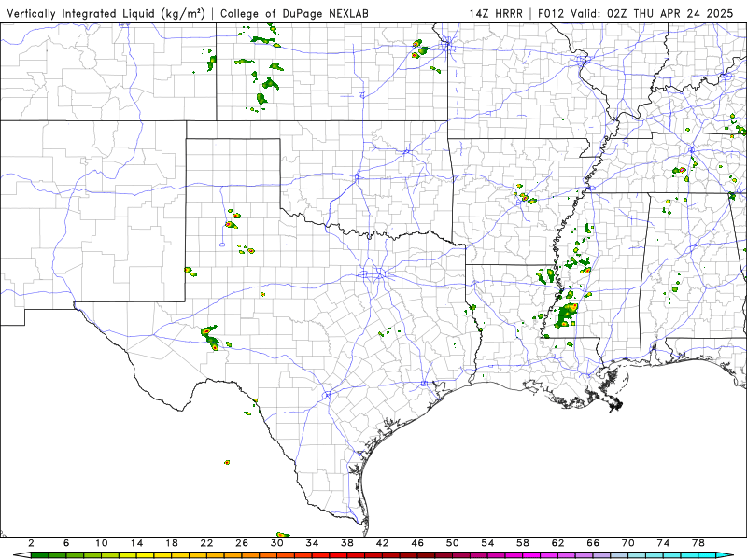Click the '14Z HRRR' model run label

pos(496,13)
